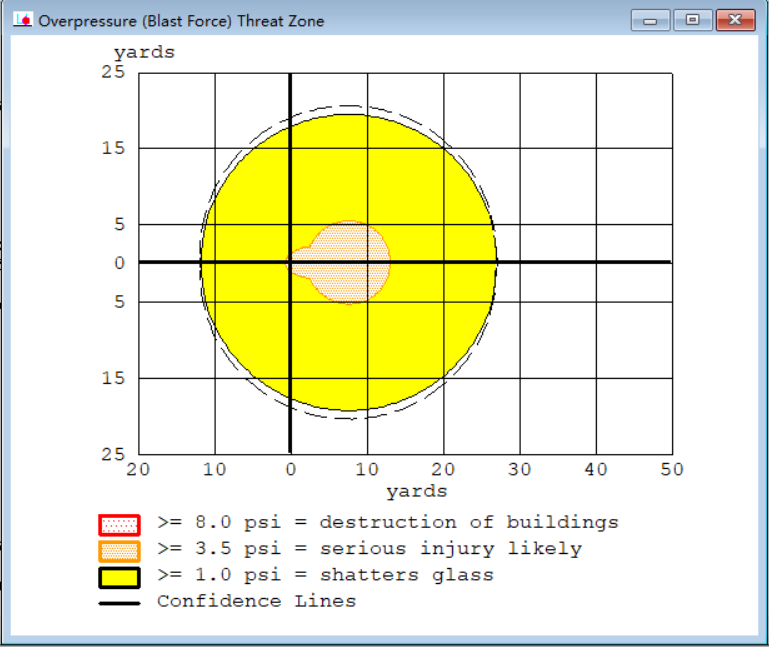Click the 'Overpressure (Blast Force) Threat Zone' title text

[x=181, y=21]
